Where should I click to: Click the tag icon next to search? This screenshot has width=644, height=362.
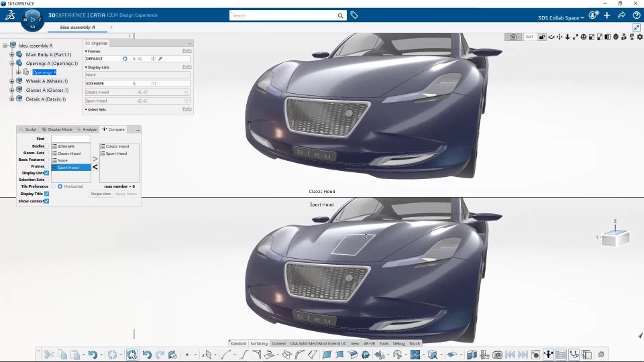click(x=354, y=15)
